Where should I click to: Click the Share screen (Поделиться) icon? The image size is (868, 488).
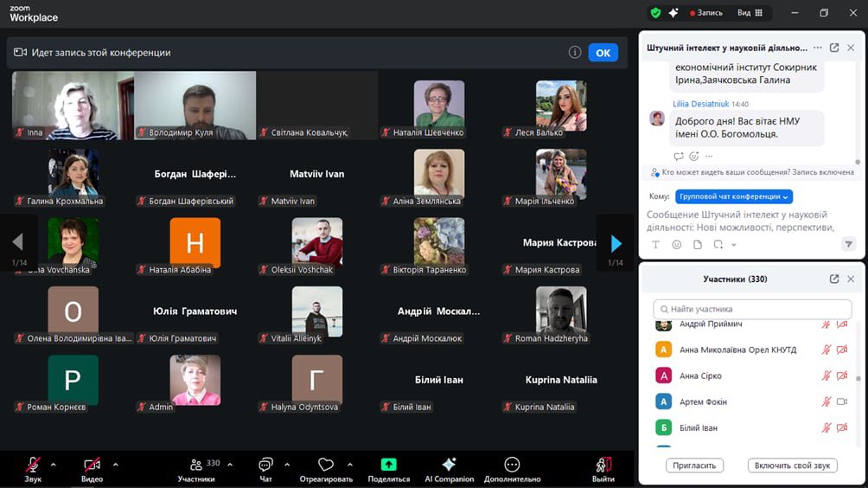[388, 466]
